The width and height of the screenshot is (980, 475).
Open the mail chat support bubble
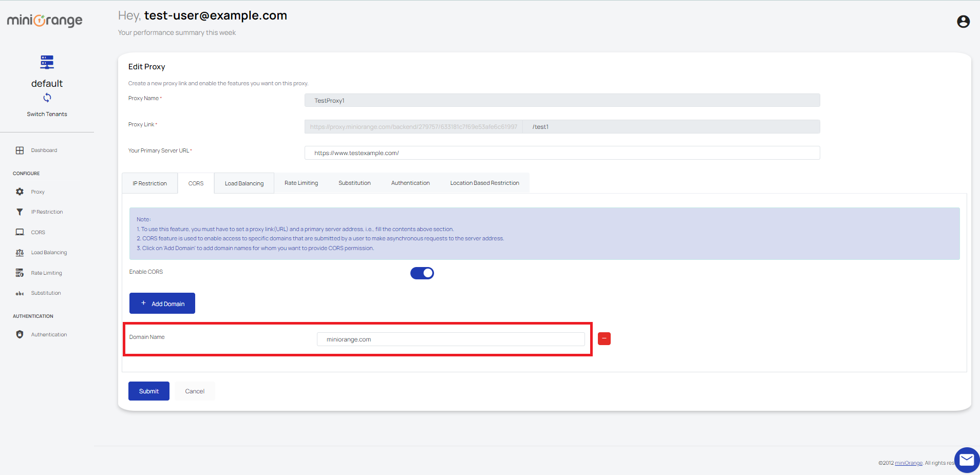(x=967, y=460)
